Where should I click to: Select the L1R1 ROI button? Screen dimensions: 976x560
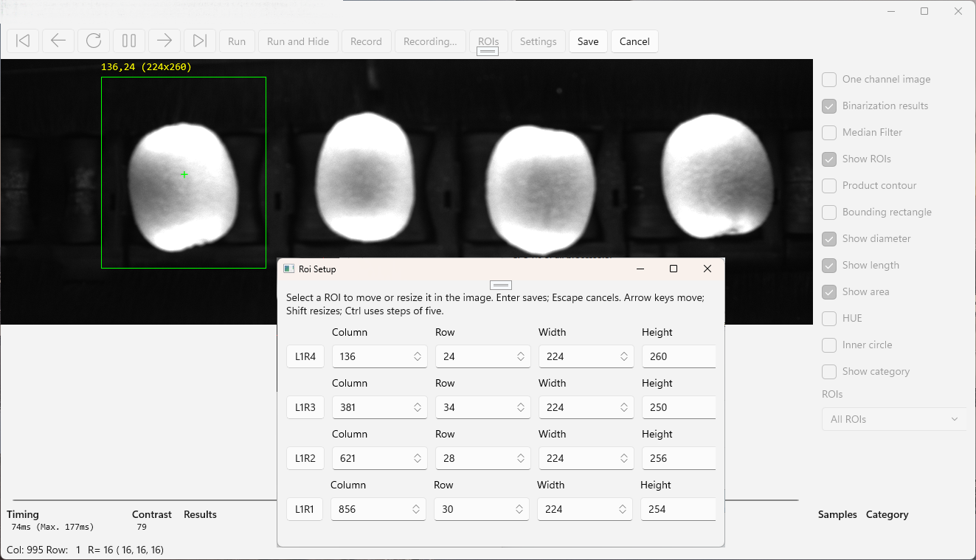tap(305, 509)
